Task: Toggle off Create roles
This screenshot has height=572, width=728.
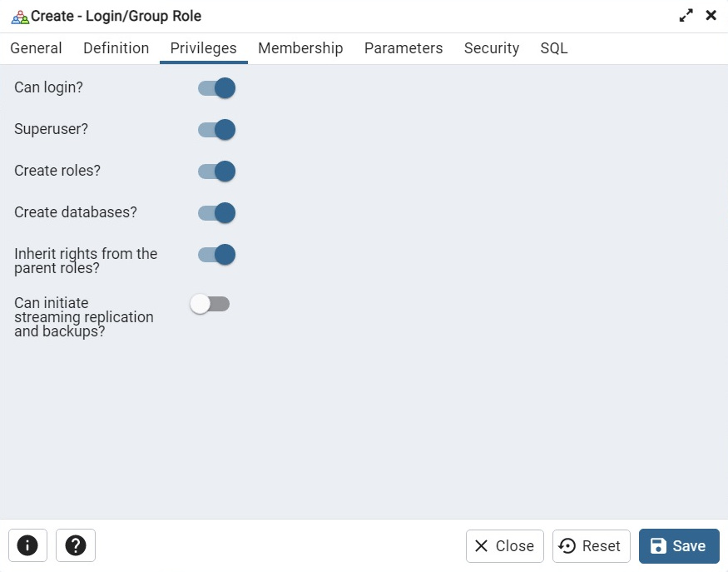Action: (x=216, y=171)
